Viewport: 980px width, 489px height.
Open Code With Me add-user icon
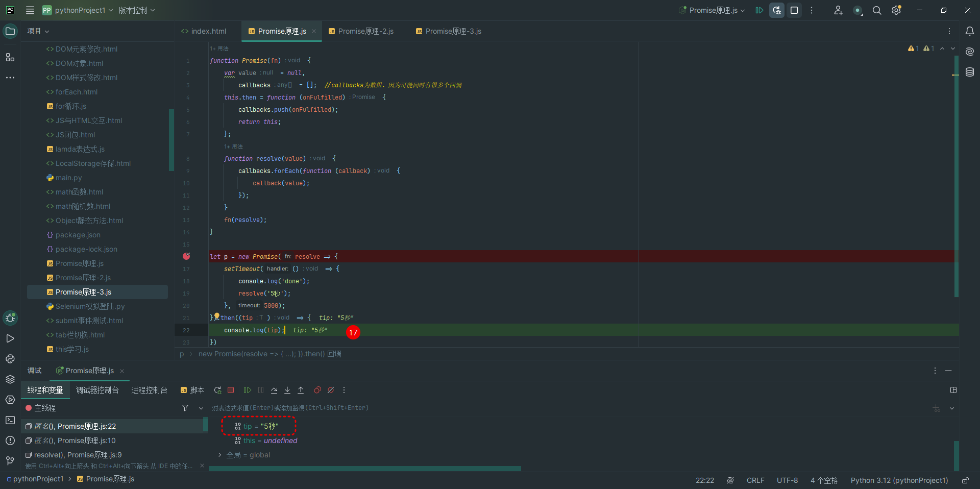[x=838, y=10]
